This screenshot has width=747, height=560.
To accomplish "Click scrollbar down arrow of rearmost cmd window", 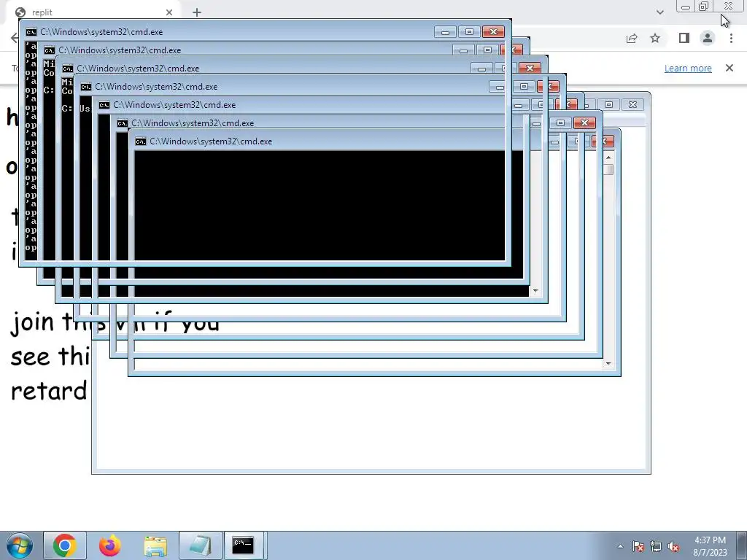I will click(x=608, y=364).
